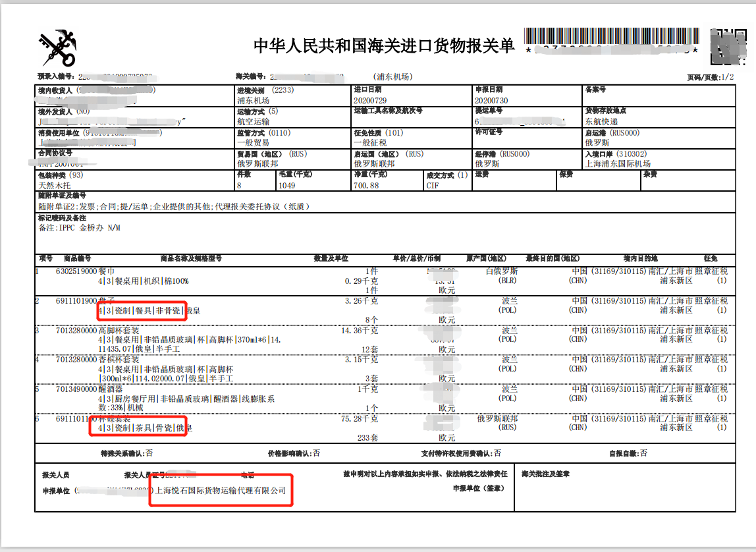Viewport: 756px width, 552px height.
Task: Click column header 商品名称及规格型号
Action: coord(191,258)
